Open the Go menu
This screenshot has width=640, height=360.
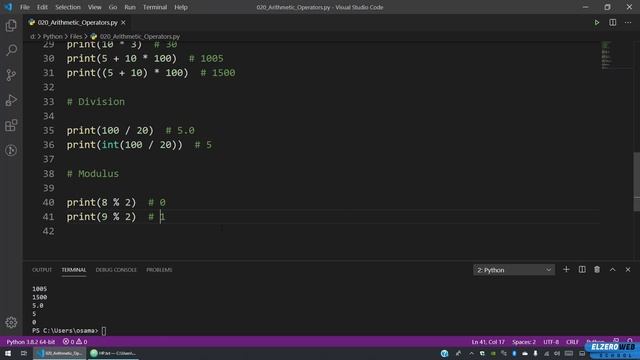pyautogui.click(x=113, y=7)
